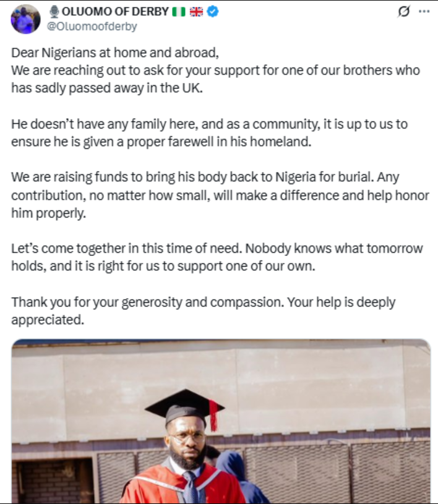The image size is (438, 504).
Task: Click the red tassel on the graduation cap
Action: point(213,416)
